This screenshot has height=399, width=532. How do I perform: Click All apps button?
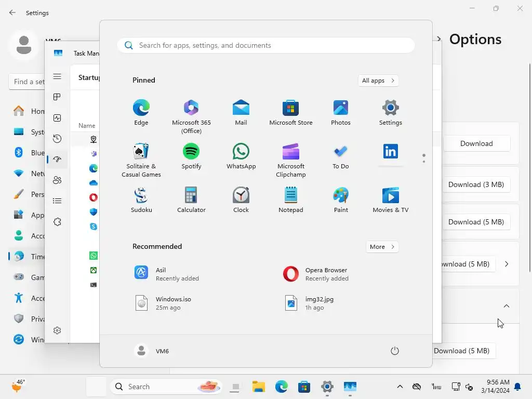pyautogui.click(x=378, y=81)
